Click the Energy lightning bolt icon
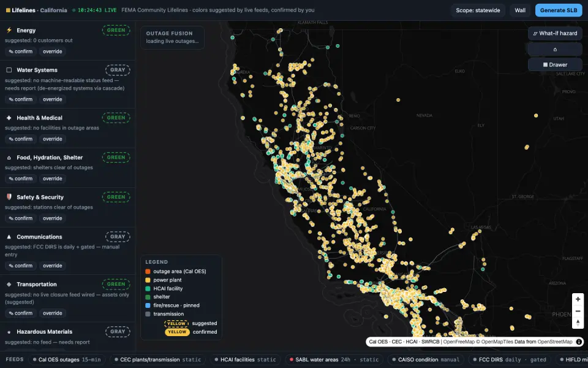The image size is (588, 368). (9, 30)
